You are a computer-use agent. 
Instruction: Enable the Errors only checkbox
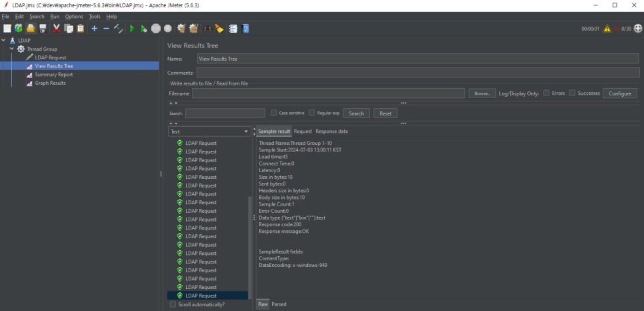coord(547,93)
